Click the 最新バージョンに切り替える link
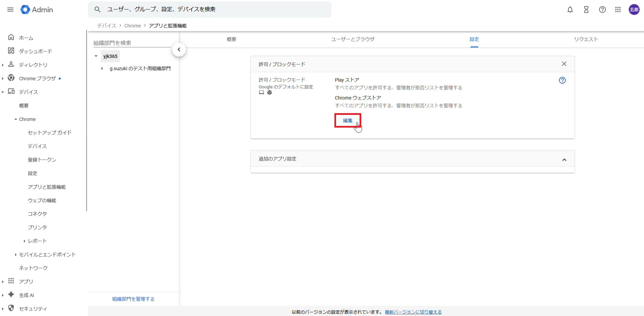The height and width of the screenshot is (316, 644). coord(413,312)
